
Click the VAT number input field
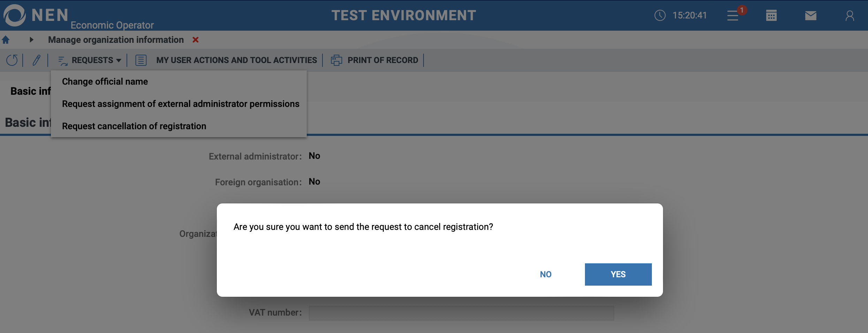(461, 313)
